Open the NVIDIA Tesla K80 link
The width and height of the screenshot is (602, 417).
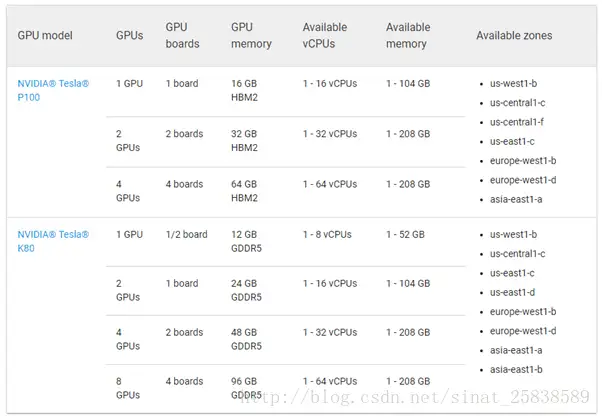pyautogui.click(x=53, y=241)
